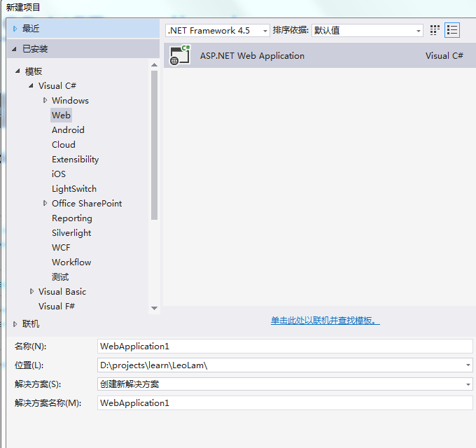Switch to small icons view

435,30
